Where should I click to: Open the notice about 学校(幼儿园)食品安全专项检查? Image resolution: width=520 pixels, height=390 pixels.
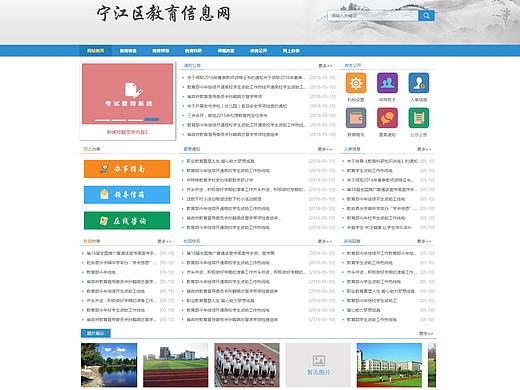point(237,106)
